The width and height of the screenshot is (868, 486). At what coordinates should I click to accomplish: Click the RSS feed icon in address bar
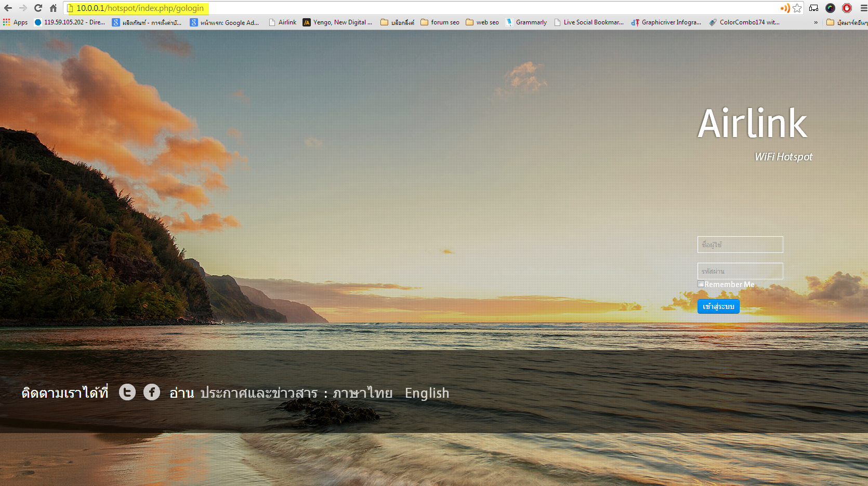785,8
